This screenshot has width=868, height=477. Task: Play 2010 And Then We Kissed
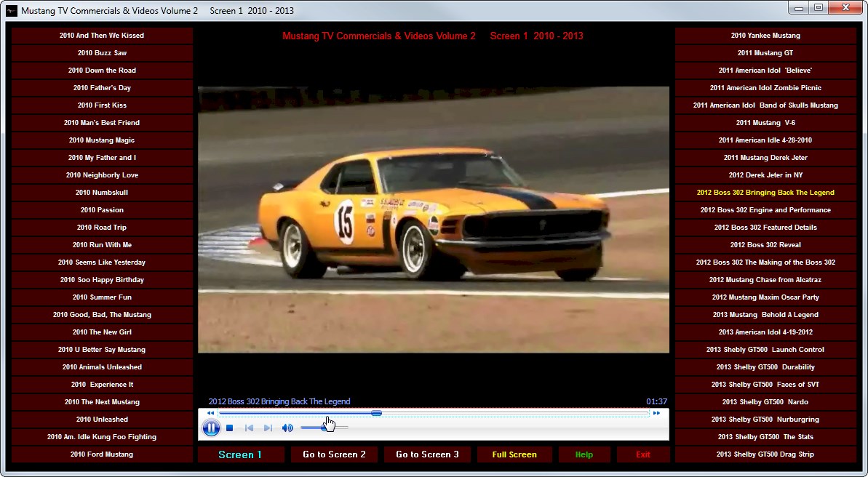tap(102, 36)
